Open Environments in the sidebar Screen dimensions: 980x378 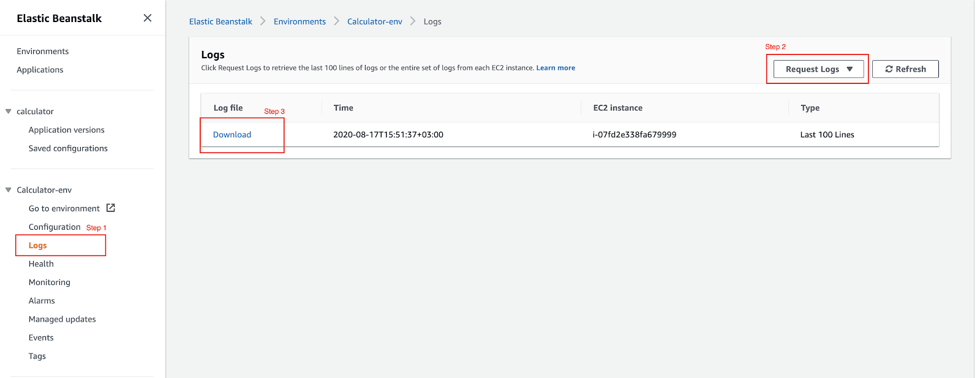[43, 51]
